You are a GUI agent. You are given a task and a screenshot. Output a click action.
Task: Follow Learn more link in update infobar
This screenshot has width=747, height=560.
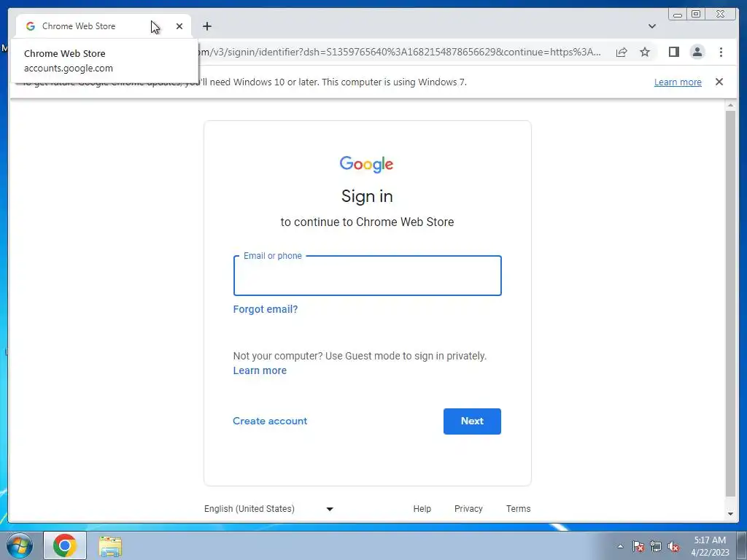[678, 82]
